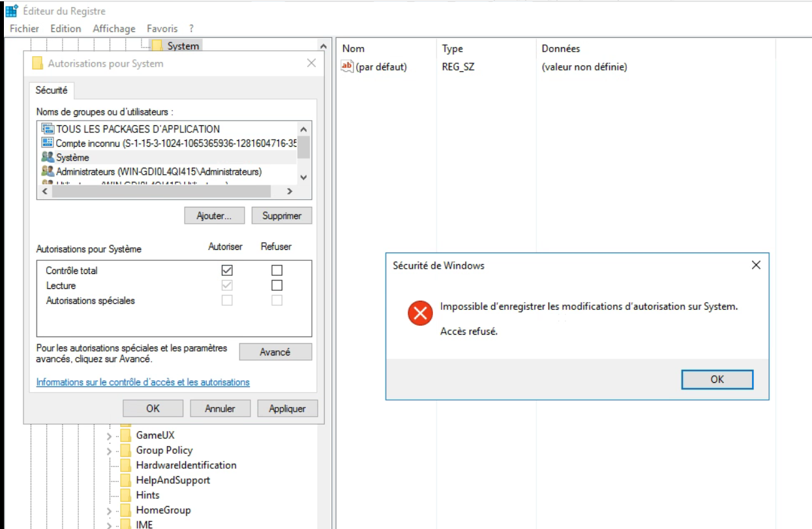812x529 pixels.
Task: Click Annuler in the Autorisations dialog
Action: coord(220,408)
